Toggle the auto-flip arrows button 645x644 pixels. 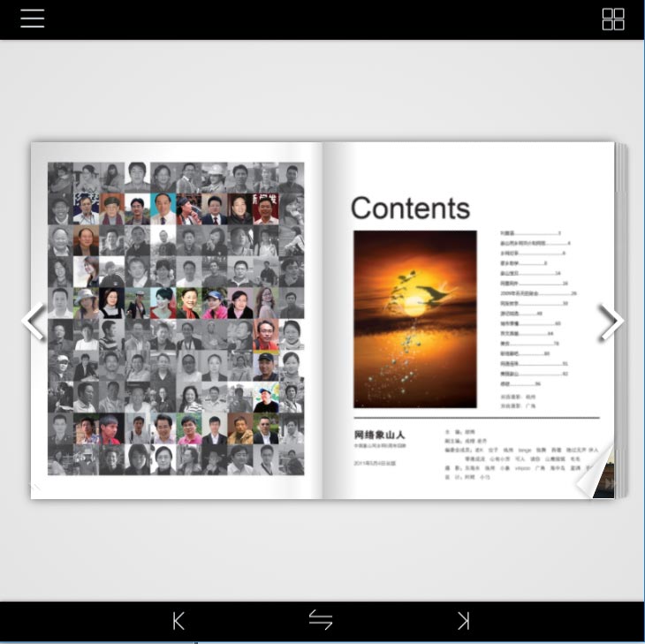pyautogui.click(x=321, y=620)
